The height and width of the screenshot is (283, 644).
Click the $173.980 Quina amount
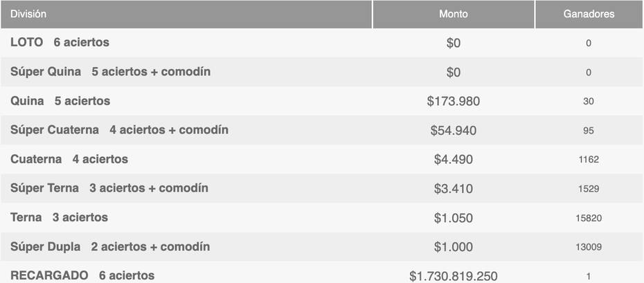coord(454,101)
